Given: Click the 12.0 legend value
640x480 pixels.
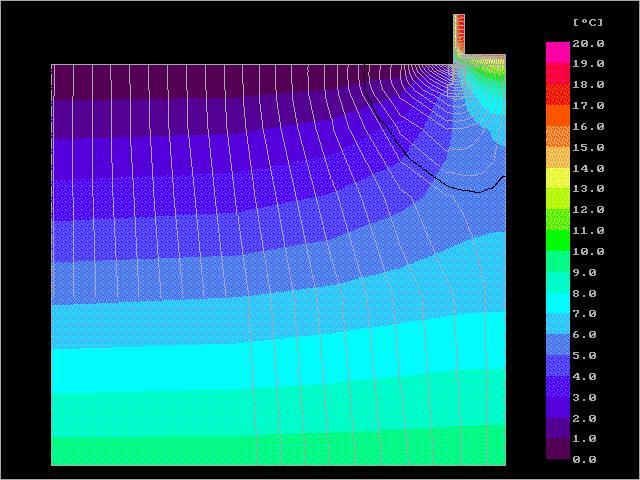Looking at the screenshot, I should [588, 210].
